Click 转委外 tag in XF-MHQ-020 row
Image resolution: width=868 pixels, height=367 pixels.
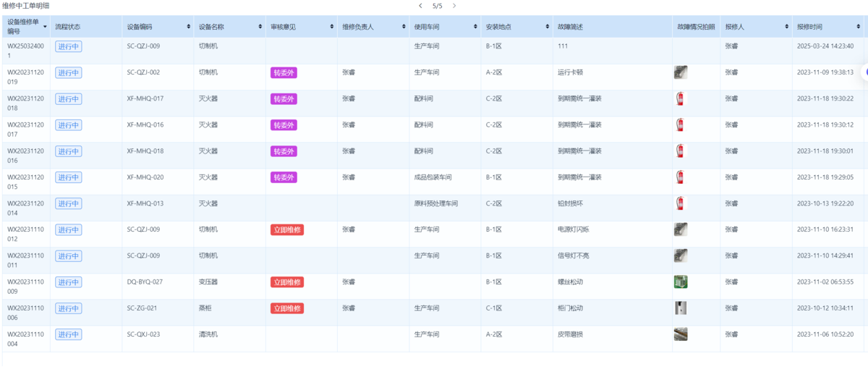coord(284,177)
